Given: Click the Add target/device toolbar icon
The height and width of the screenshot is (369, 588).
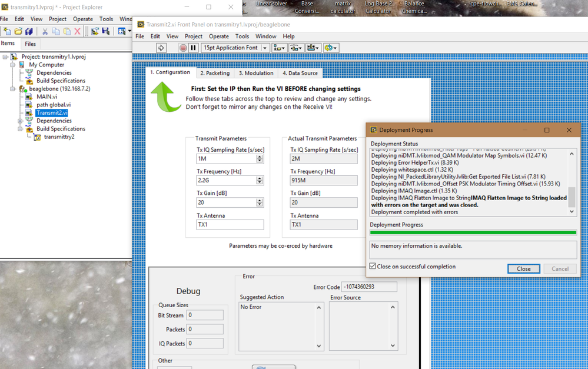Looking at the screenshot, I should [x=95, y=31].
